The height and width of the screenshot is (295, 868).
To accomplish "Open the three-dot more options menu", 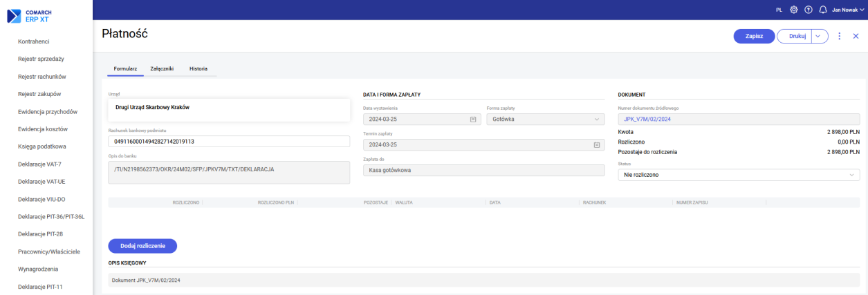I will [x=839, y=37].
